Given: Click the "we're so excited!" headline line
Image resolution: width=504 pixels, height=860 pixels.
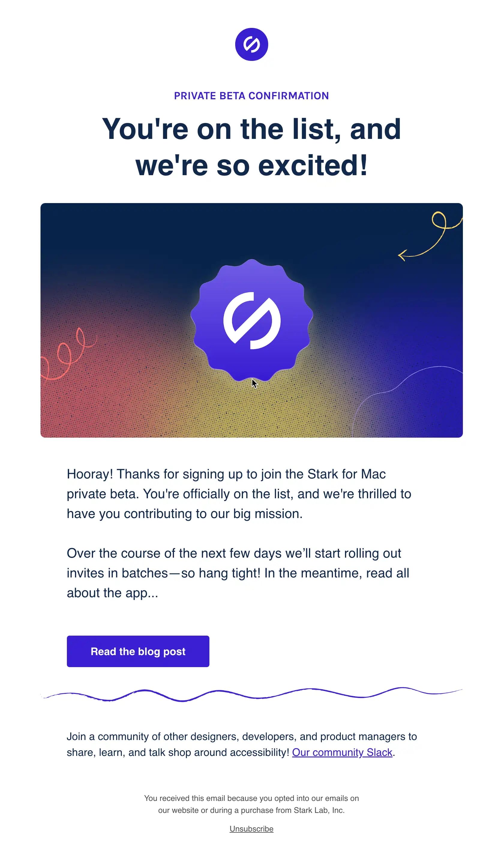Looking at the screenshot, I should [251, 166].
